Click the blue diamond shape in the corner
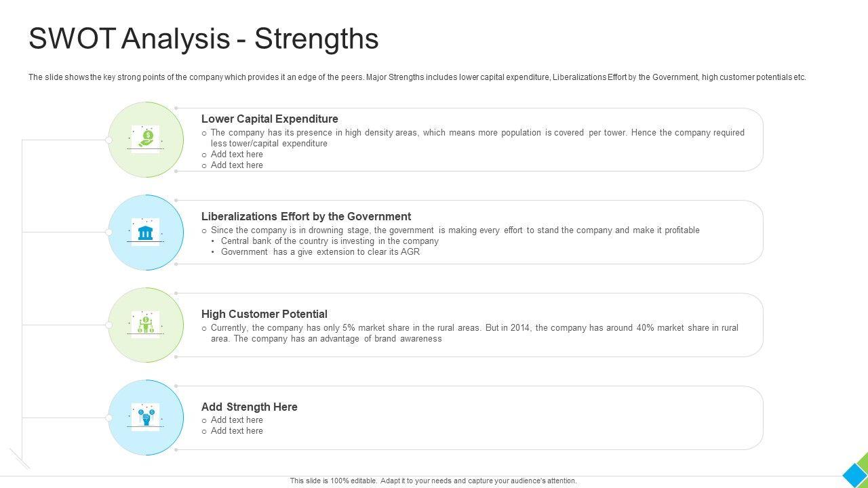This screenshot has width=868, height=488. click(854, 474)
